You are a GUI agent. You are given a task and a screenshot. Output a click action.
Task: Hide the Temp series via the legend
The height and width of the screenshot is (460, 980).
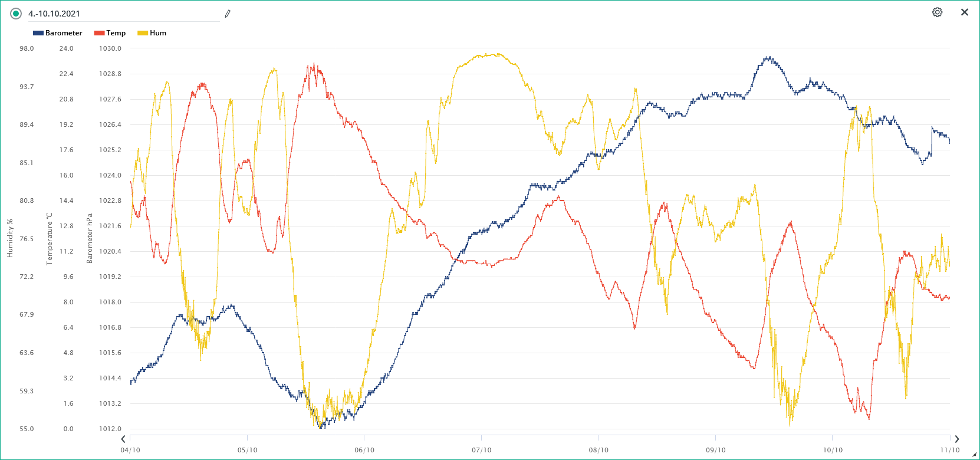tap(110, 33)
